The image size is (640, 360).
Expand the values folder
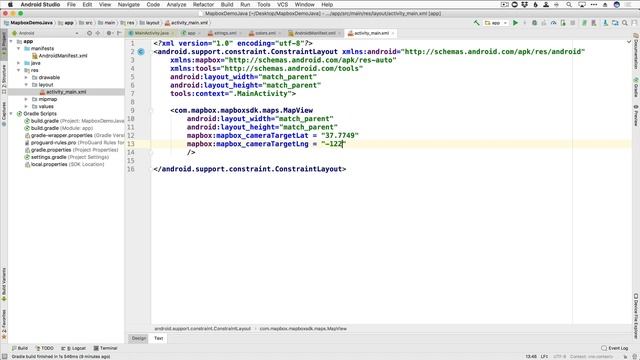click(x=26, y=107)
